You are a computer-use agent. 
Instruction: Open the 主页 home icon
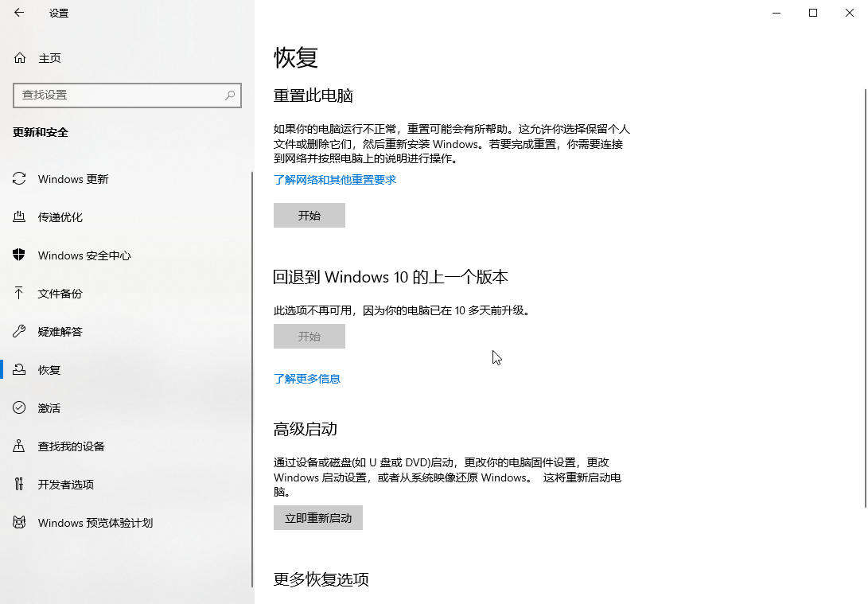(x=20, y=58)
